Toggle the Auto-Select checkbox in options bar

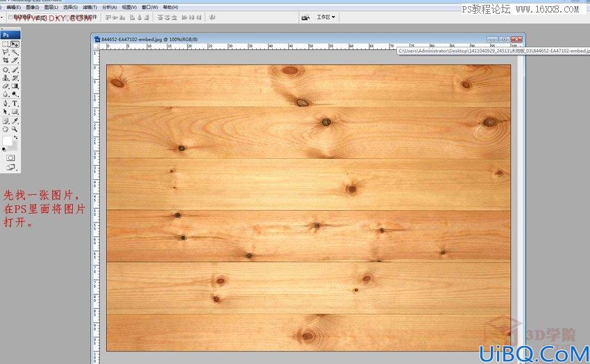pos(10,17)
